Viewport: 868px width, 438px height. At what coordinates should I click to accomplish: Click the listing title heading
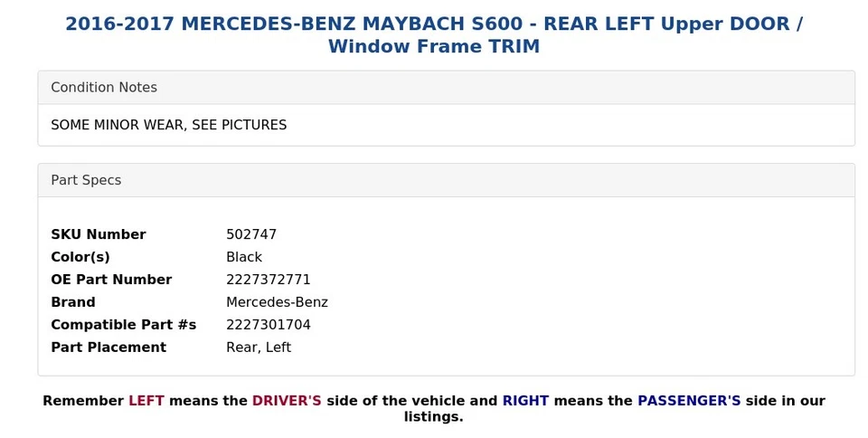[x=434, y=35]
